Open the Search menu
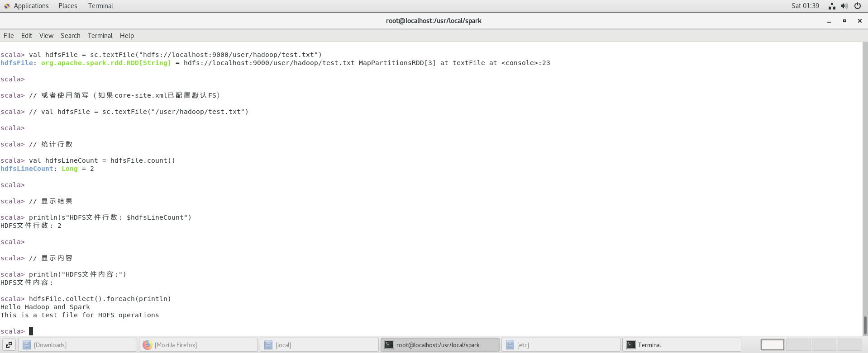The width and height of the screenshot is (868, 353). tap(70, 36)
